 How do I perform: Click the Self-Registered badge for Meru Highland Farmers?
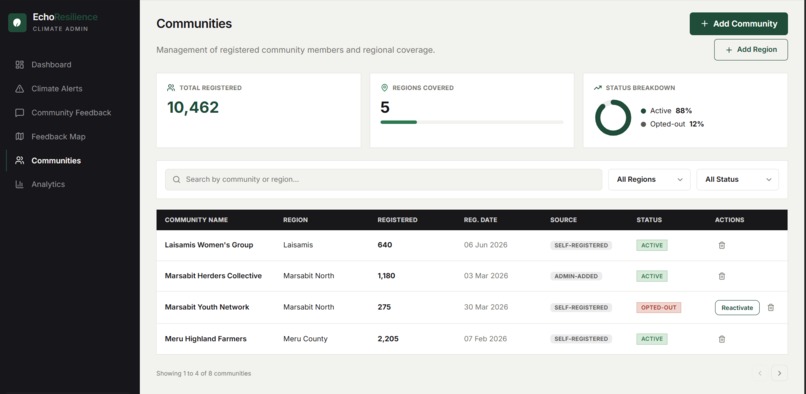(x=581, y=339)
